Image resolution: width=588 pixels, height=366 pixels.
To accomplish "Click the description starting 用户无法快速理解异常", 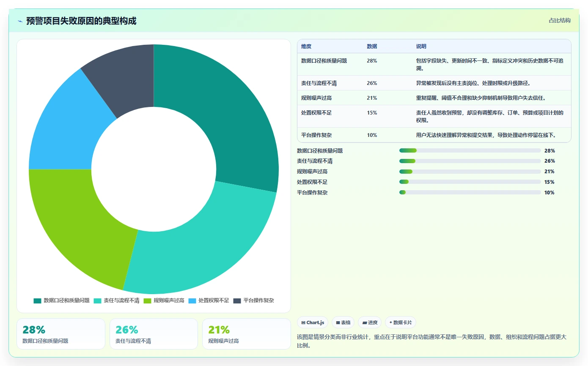I will (x=486, y=135).
